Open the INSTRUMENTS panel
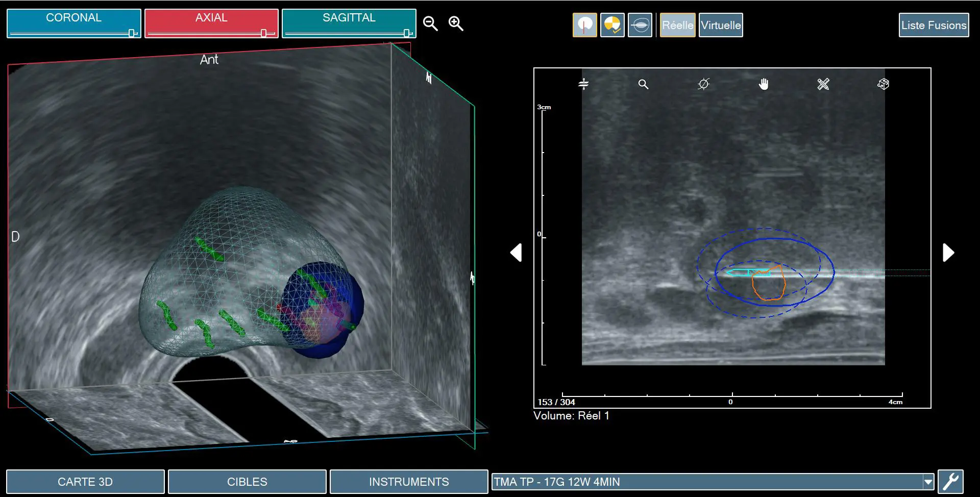The image size is (980, 497). 409,482
